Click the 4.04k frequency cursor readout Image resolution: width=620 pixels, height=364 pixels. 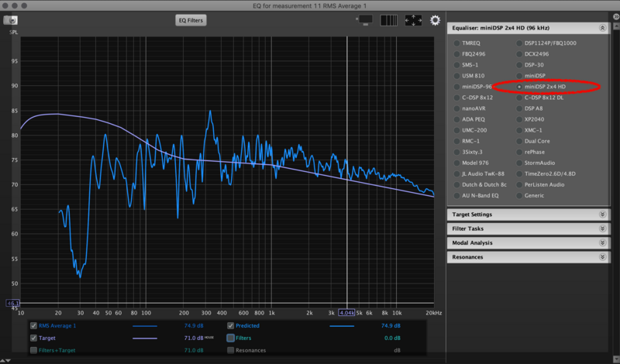click(x=346, y=312)
